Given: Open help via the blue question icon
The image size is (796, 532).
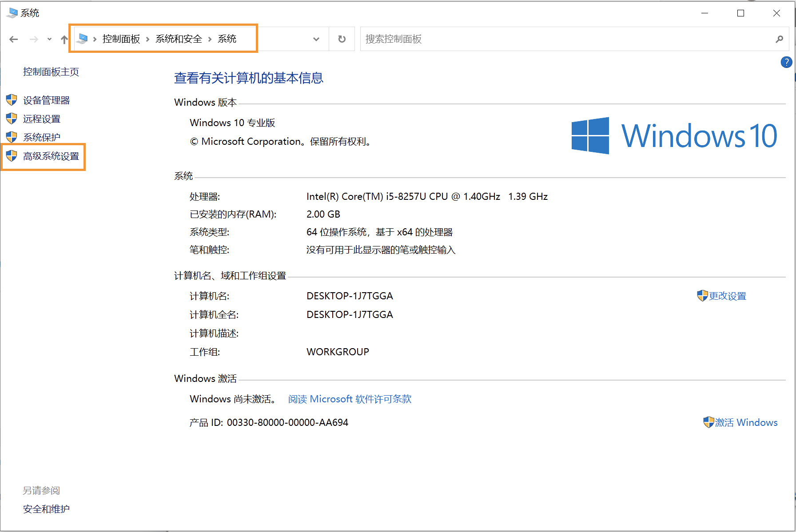Looking at the screenshot, I should 786,62.
